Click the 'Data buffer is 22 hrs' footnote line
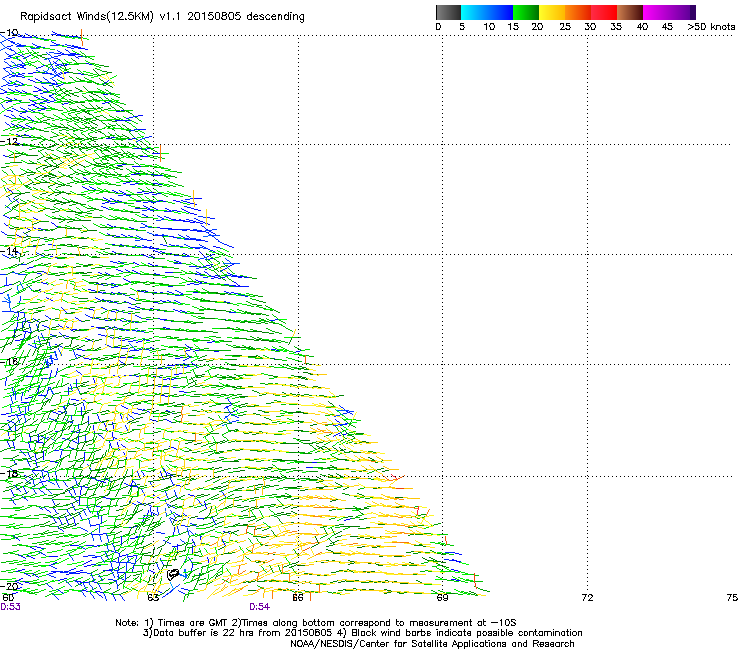The image size is (740, 650). pos(362,633)
